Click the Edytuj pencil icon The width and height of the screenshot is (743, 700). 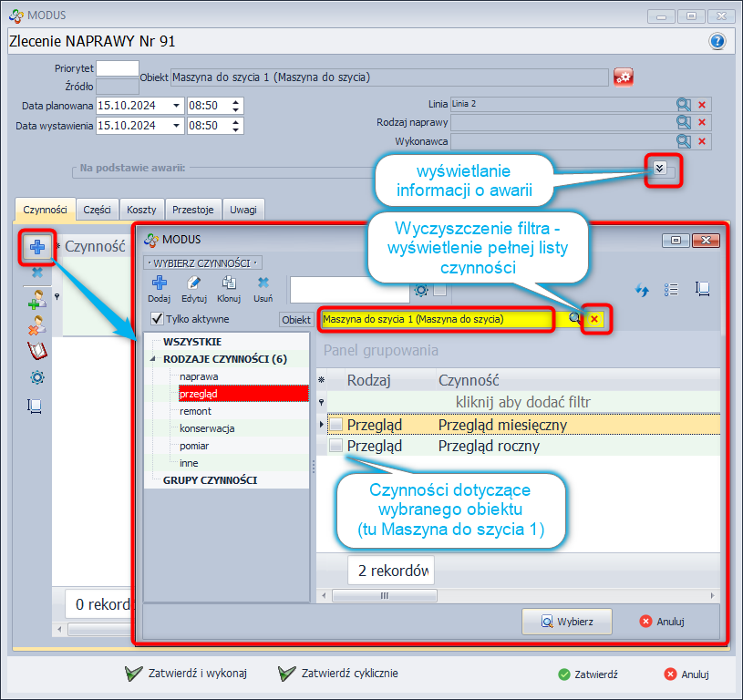194,284
